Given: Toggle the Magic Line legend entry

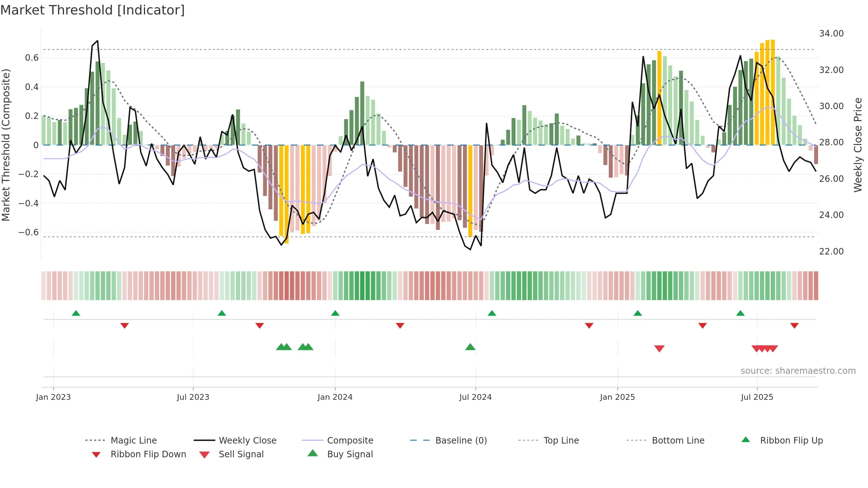Looking at the screenshot, I should (121, 440).
